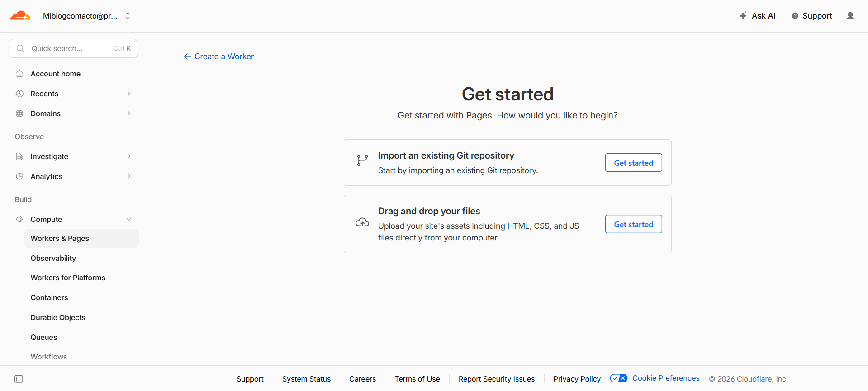Click the Ask AI sparkle icon
This screenshot has width=868, height=391.
(743, 15)
